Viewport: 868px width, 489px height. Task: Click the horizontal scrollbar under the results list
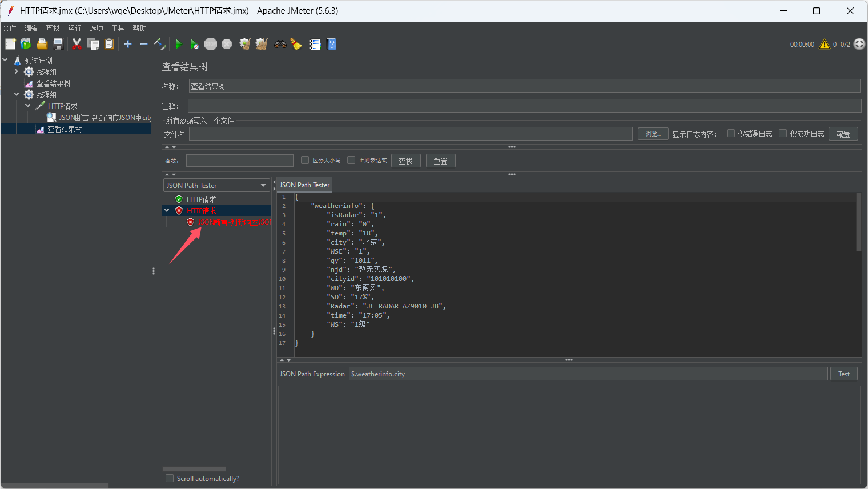tap(194, 468)
